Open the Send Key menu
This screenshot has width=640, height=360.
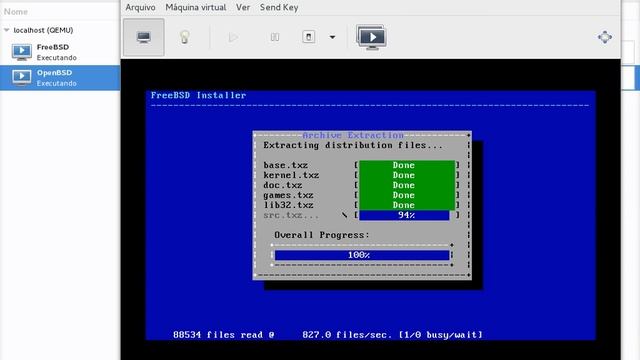(279, 7)
